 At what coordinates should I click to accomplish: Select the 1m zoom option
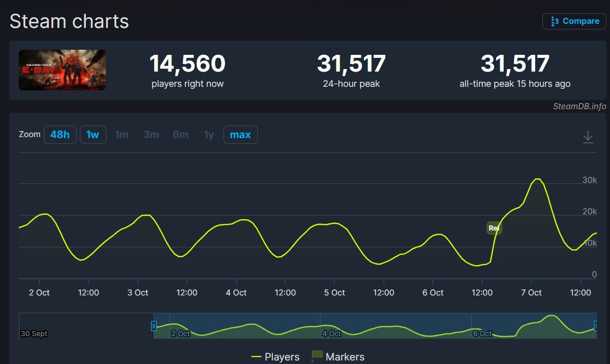pyautogui.click(x=121, y=135)
